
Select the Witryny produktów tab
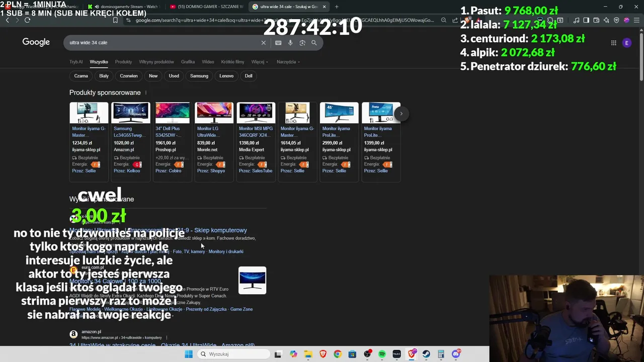coord(156,62)
